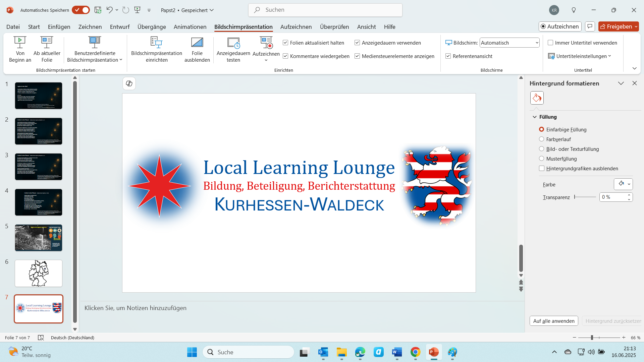
Task: Uncheck Referentenansicht checkbox
Action: click(x=448, y=56)
